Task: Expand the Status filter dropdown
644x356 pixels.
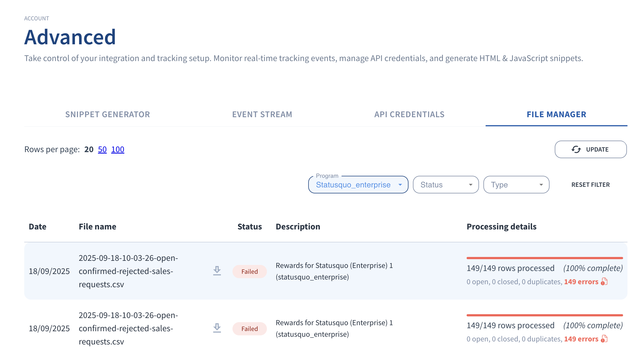Action: click(x=446, y=185)
